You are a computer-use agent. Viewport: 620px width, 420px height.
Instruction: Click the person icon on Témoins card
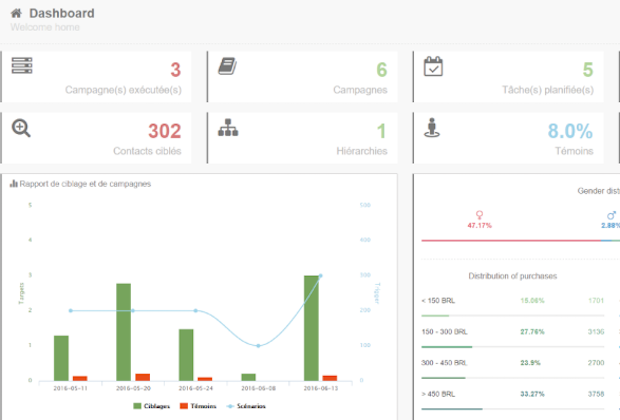tap(433, 127)
